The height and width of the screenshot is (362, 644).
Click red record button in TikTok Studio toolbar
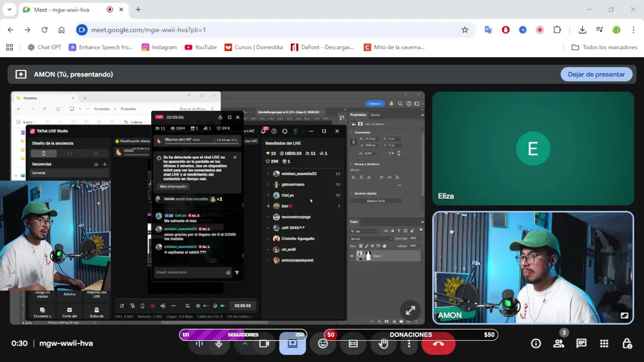coord(152,306)
